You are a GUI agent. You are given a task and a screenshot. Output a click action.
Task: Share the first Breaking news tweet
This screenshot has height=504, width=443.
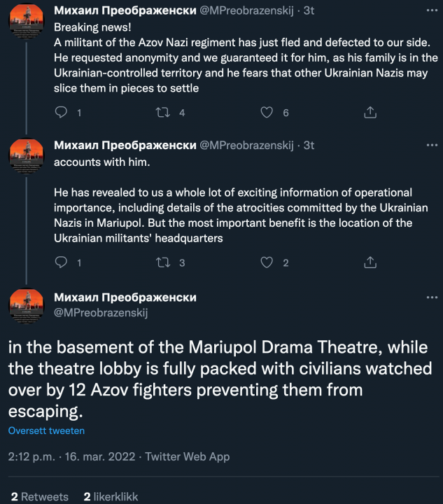(x=371, y=113)
